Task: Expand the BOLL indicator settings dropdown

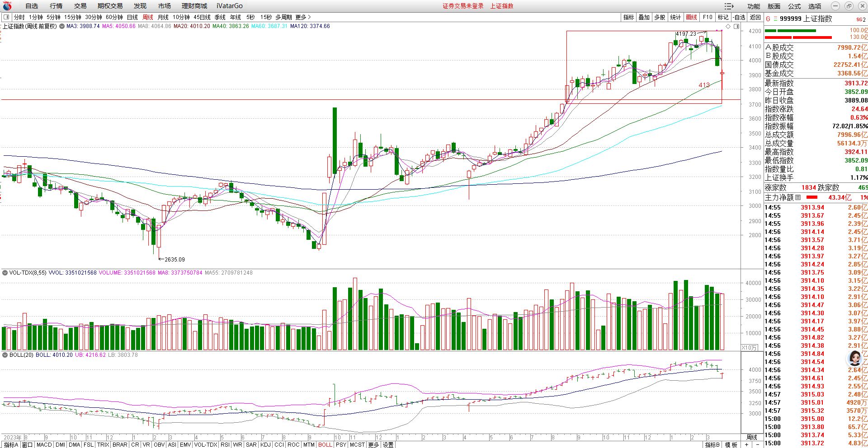Action: coord(5,355)
